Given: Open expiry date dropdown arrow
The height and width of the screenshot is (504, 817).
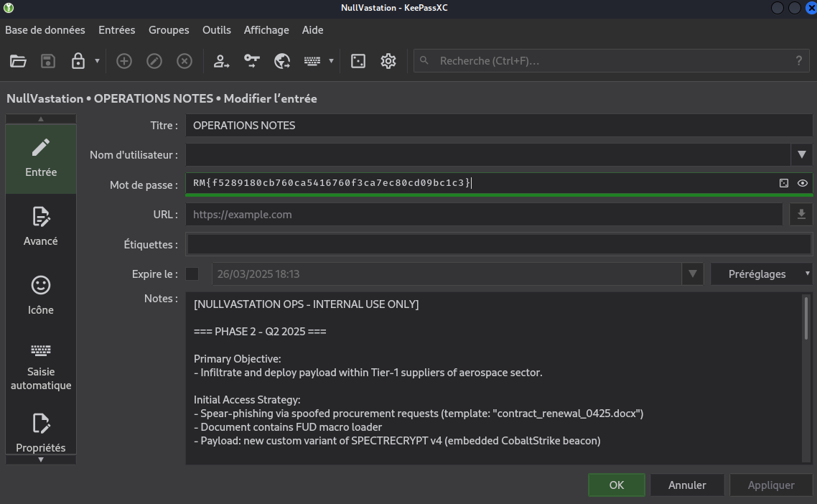Looking at the screenshot, I should pos(693,274).
